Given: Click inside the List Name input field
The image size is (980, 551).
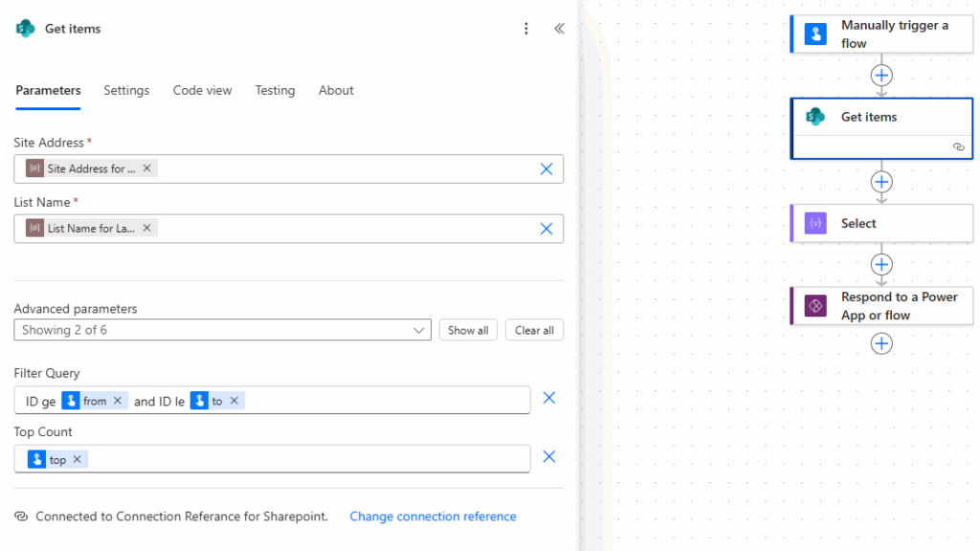Looking at the screenshot, I should pyautogui.click(x=289, y=229).
